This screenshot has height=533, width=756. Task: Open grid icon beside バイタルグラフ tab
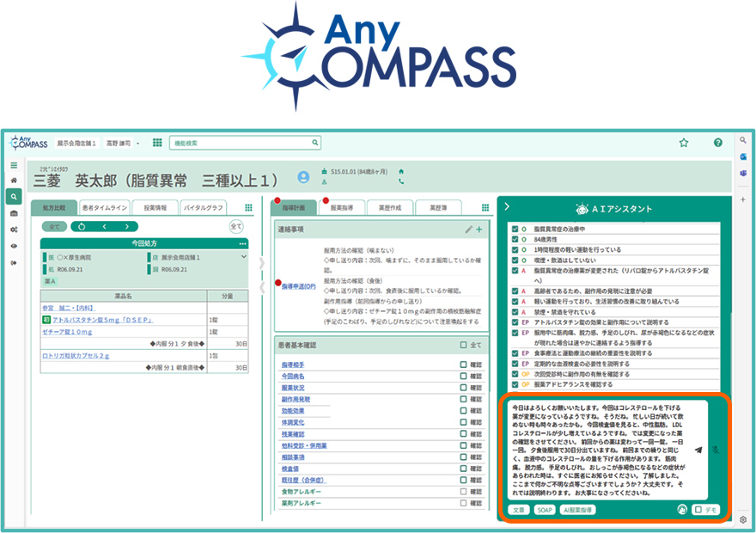pos(248,207)
